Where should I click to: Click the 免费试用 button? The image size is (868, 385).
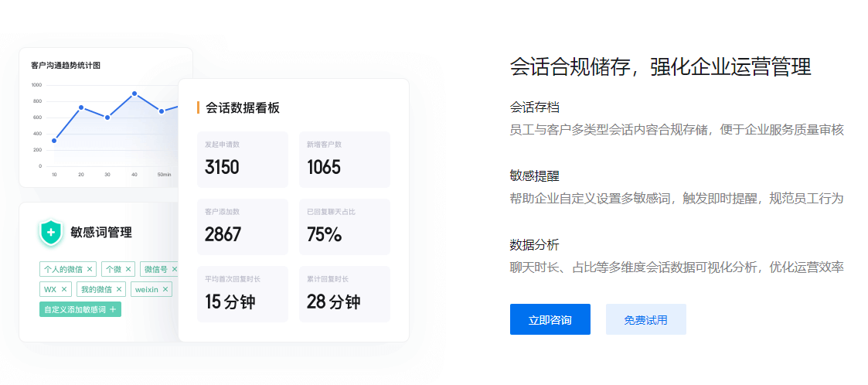tap(645, 319)
